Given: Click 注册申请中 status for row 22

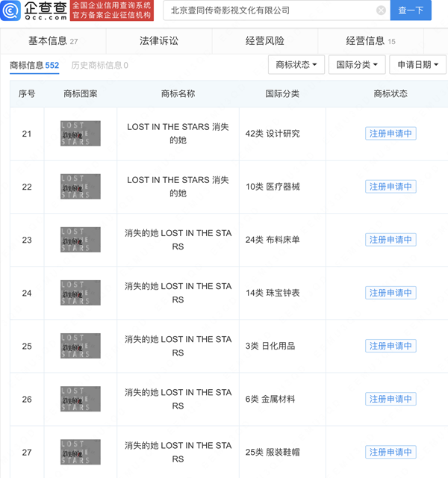Looking at the screenshot, I should [x=391, y=187].
